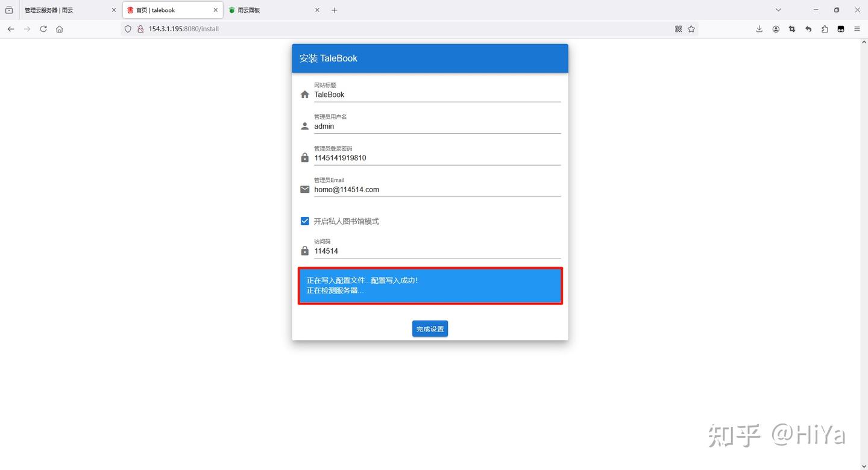Click the 正在写入配置文件...配置写入成功! status line
Screen dimensions: 868x470
tap(362, 280)
